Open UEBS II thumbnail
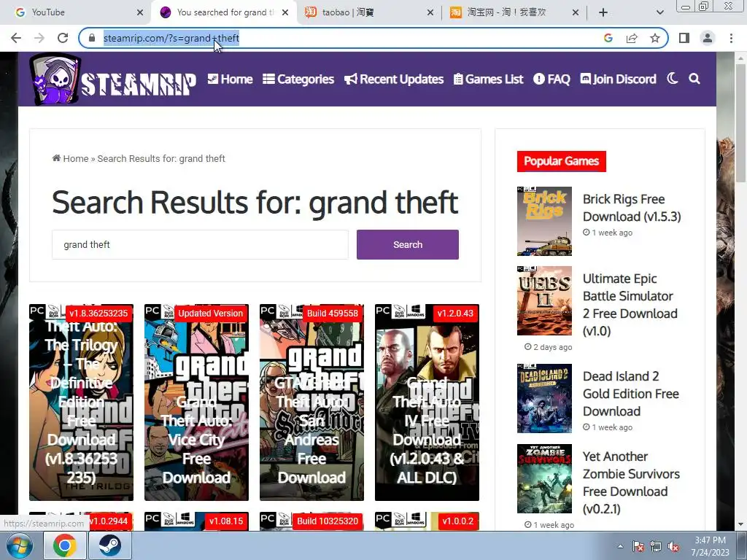The width and height of the screenshot is (747, 560). pos(544,300)
